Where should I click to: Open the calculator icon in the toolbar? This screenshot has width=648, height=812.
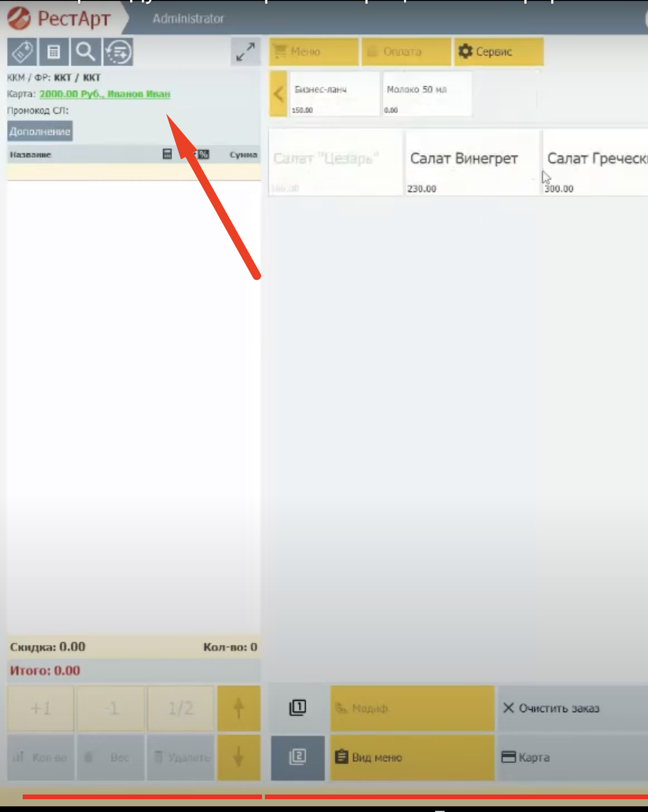[x=53, y=52]
